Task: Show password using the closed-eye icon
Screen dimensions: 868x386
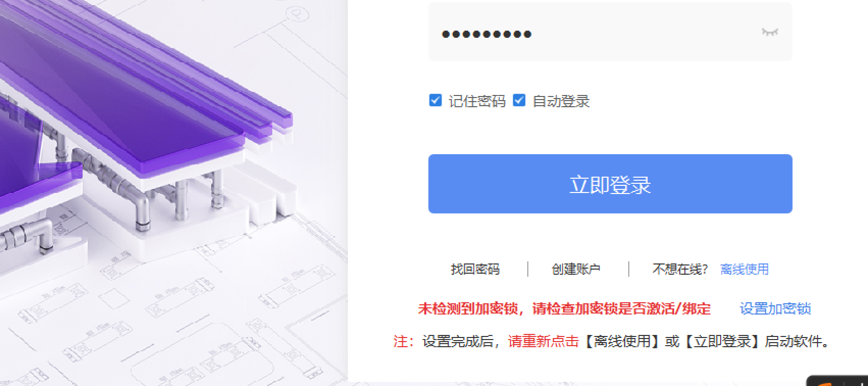Action: (770, 32)
